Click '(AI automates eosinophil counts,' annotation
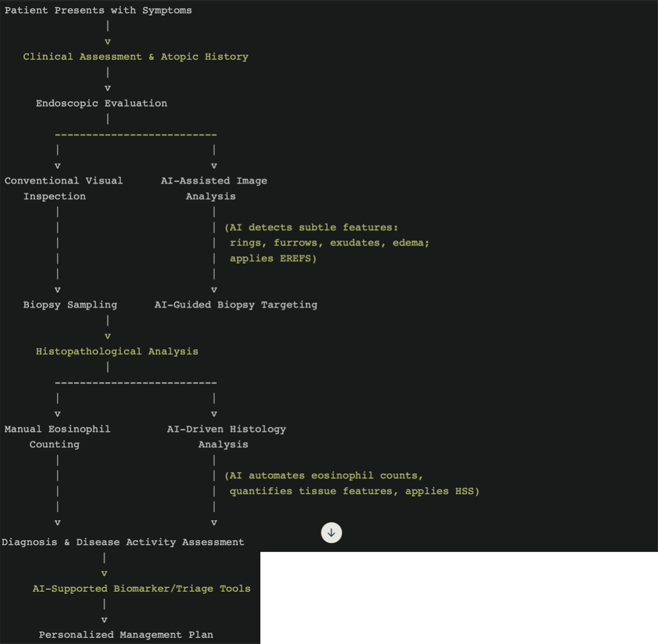 pos(324,476)
